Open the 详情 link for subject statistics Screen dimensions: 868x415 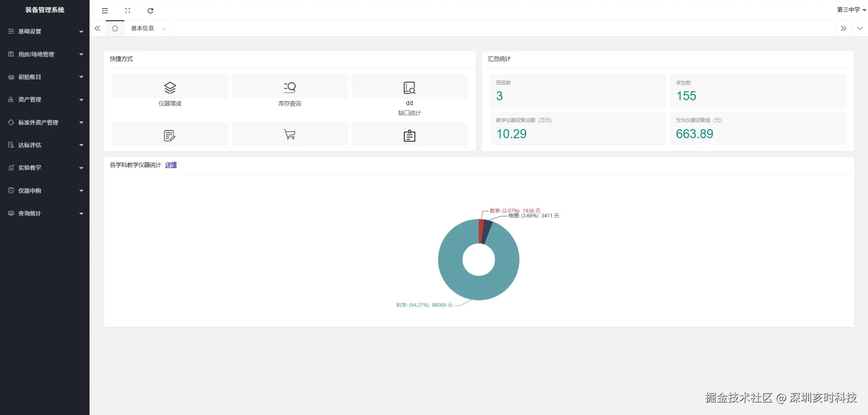[171, 165]
